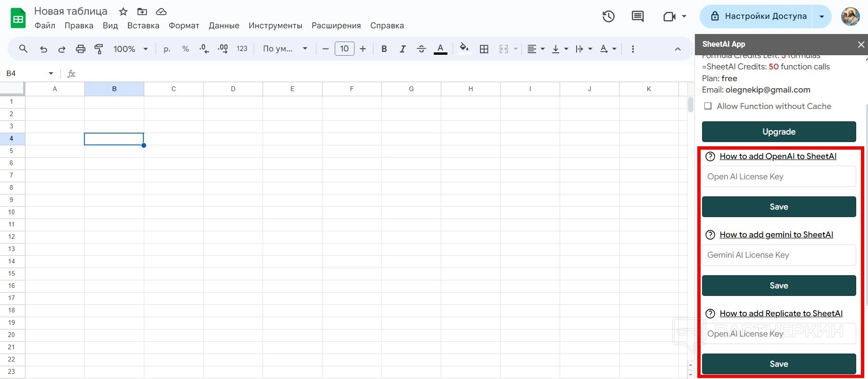This screenshot has width=868, height=379.
Task: Open How to add OpenAI to SheetAI link
Action: point(778,157)
